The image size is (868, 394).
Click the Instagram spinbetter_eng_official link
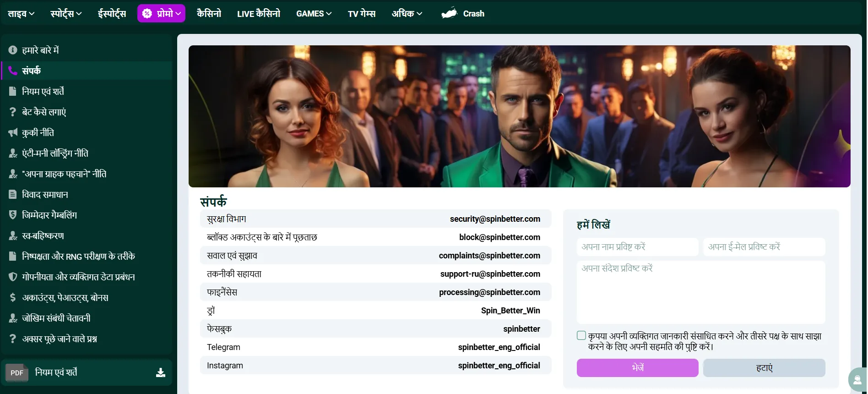point(499,366)
